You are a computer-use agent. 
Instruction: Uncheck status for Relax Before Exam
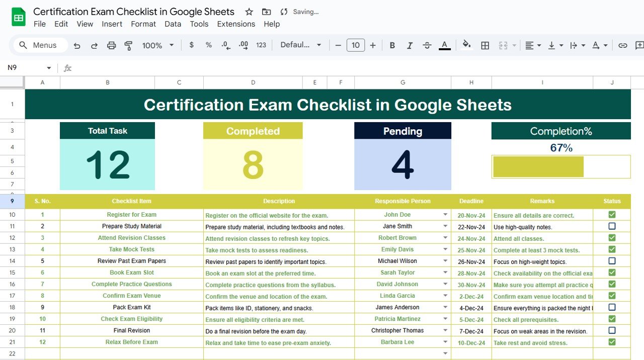[612, 342]
